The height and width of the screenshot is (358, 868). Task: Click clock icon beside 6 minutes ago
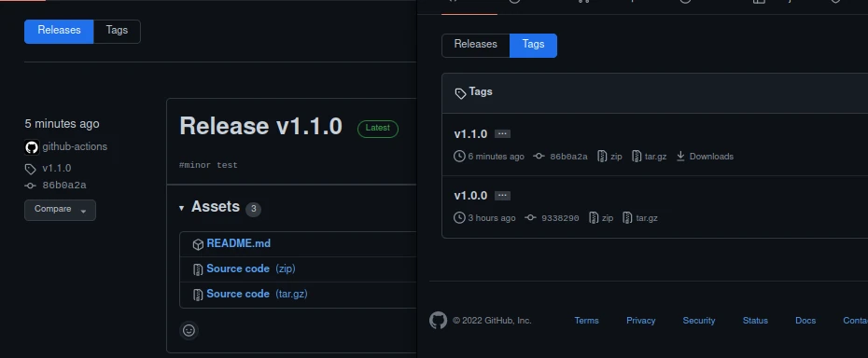coord(459,157)
